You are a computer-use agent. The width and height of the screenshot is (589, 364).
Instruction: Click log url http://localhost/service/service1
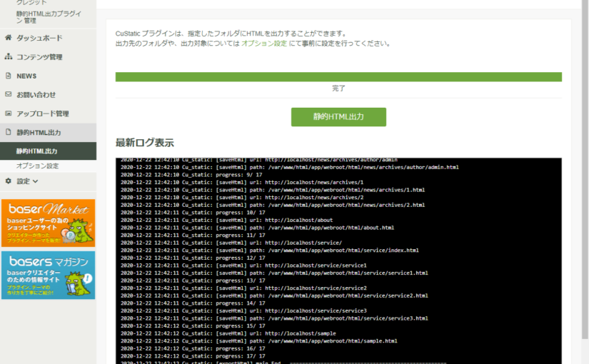316,266
